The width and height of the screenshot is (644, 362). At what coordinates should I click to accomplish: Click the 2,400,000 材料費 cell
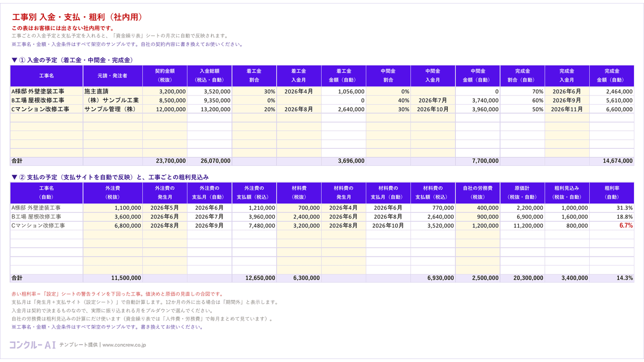tap(299, 217)
